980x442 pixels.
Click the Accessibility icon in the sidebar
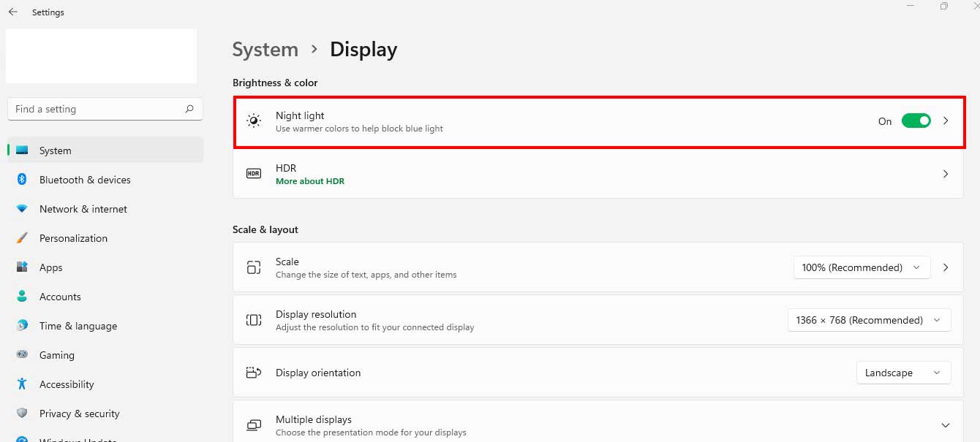23,384
